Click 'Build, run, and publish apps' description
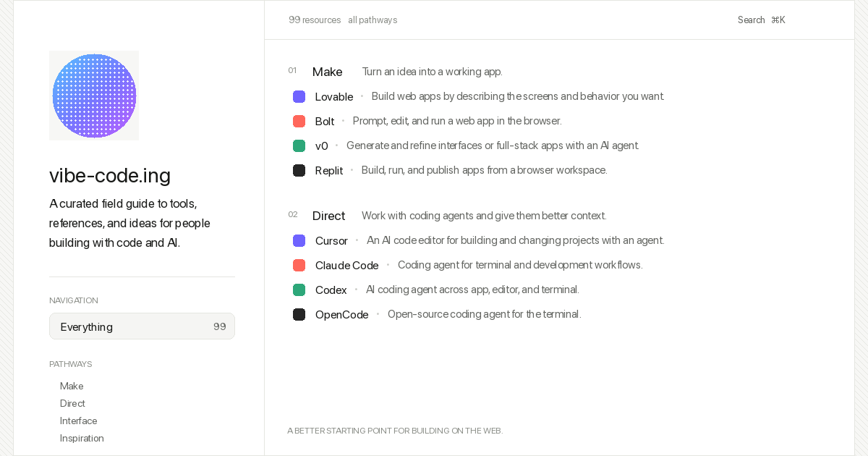 [484, 170]
